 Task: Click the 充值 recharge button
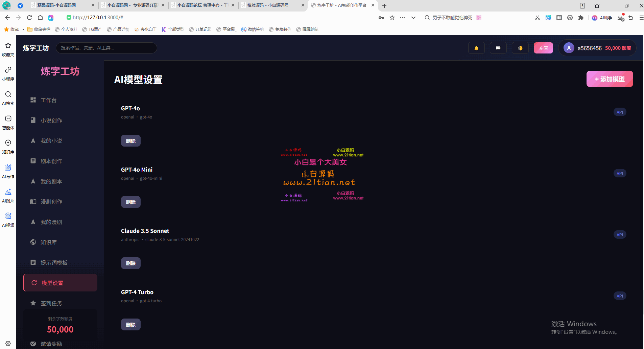click(543, 48)
